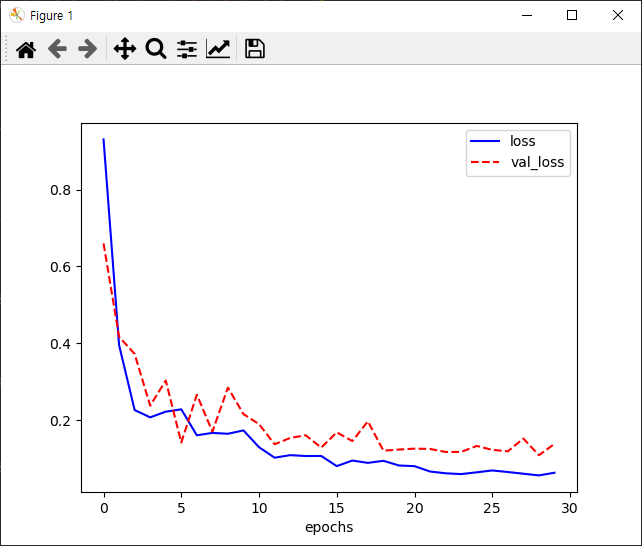Open Edit axis and curve parameters
The height and width of the screenshot is (546, 642).
point(218,49)
